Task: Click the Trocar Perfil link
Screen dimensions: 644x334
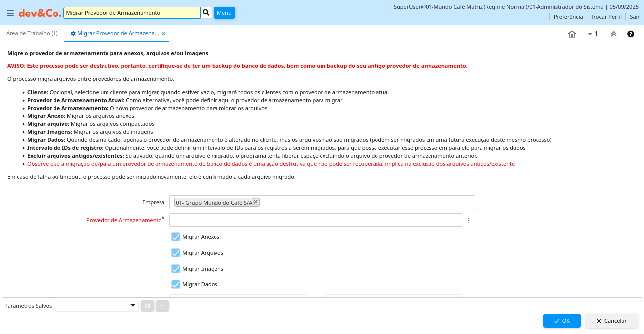Action: coord(606,17)
